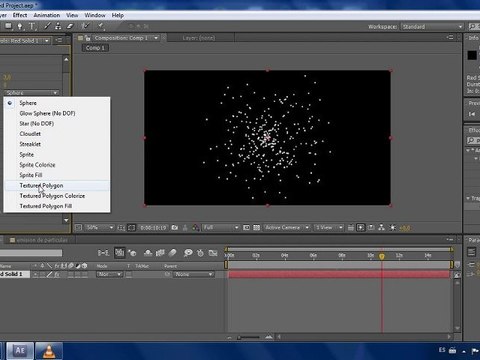Open brainstorm icon in timeline

[188, 253]
